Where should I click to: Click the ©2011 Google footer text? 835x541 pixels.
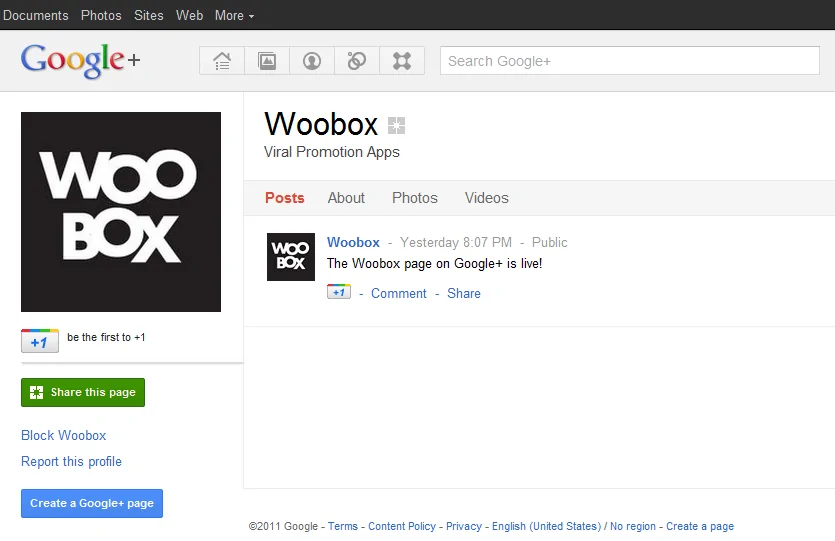pyautogui.click(x=283, y=526)
